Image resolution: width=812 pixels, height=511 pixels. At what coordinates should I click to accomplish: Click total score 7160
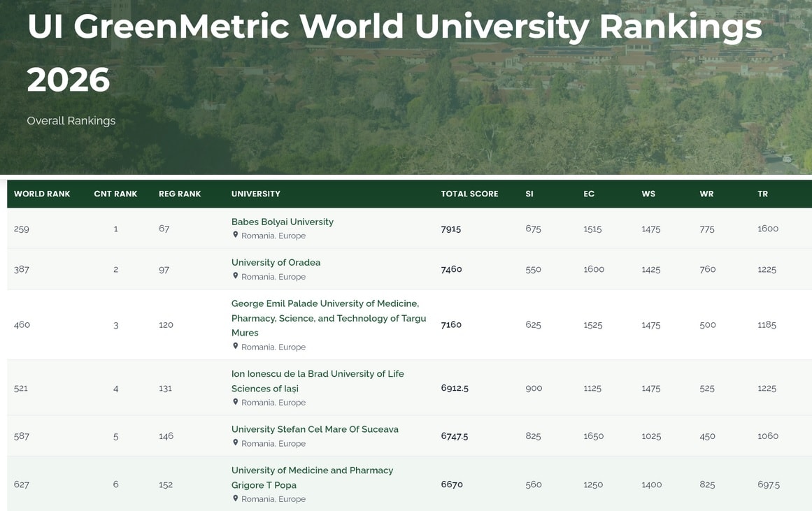(451, 324)
